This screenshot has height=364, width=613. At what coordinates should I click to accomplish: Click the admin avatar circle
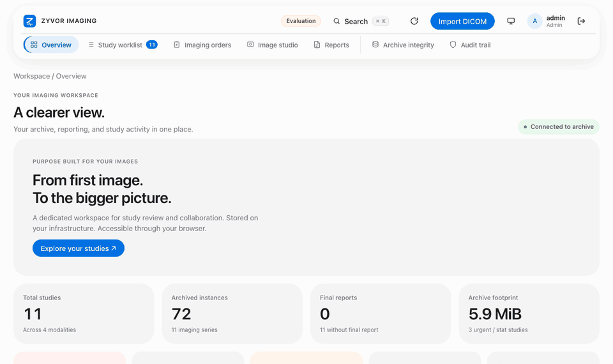click(x=535, y=21)
